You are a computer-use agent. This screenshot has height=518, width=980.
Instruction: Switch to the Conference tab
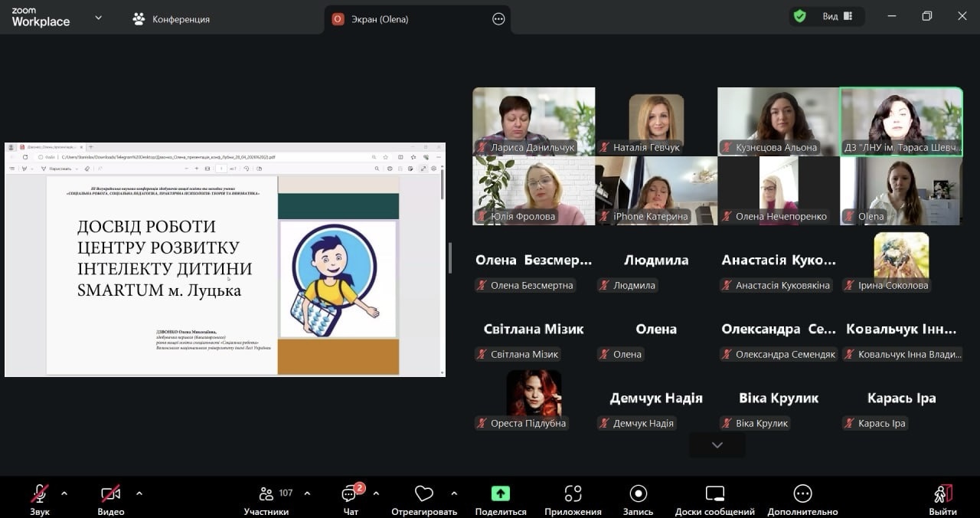click(x=171, y=19)
